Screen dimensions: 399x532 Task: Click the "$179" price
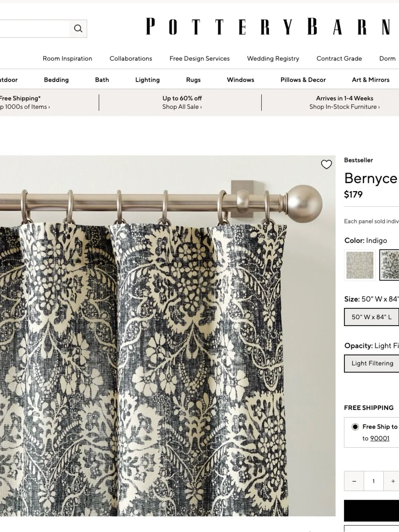pyautogui.click(x=354, y=194)
